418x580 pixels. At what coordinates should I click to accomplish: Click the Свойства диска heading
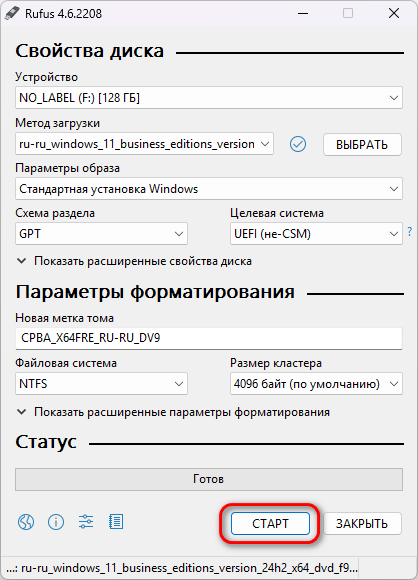(90, 51)
